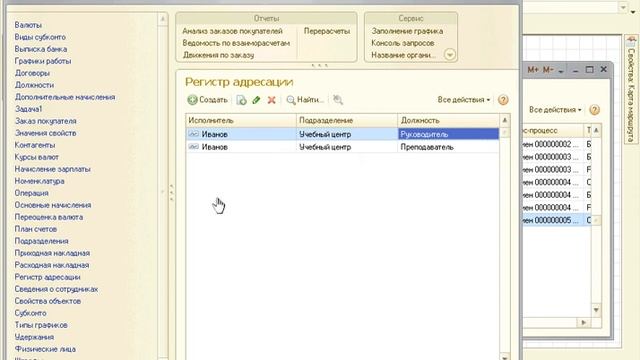The image size is (640, 360).
Task: Open the small dropdown arrow next to M-
Action: point(561,71)
